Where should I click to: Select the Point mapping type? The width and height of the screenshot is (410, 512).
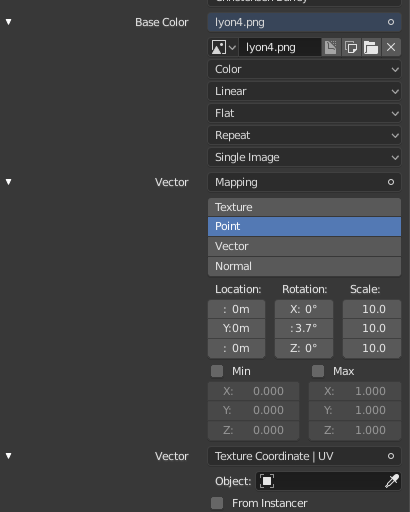[x=304, y=226]
